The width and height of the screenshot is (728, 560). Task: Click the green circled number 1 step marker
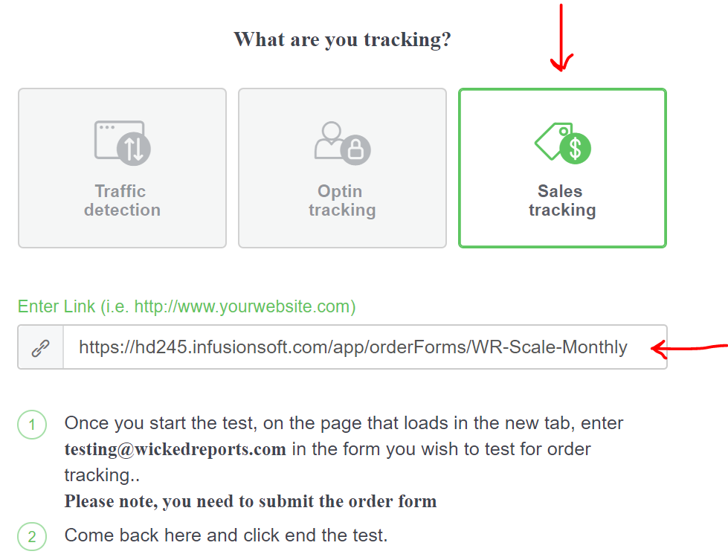tap(32, 425)
